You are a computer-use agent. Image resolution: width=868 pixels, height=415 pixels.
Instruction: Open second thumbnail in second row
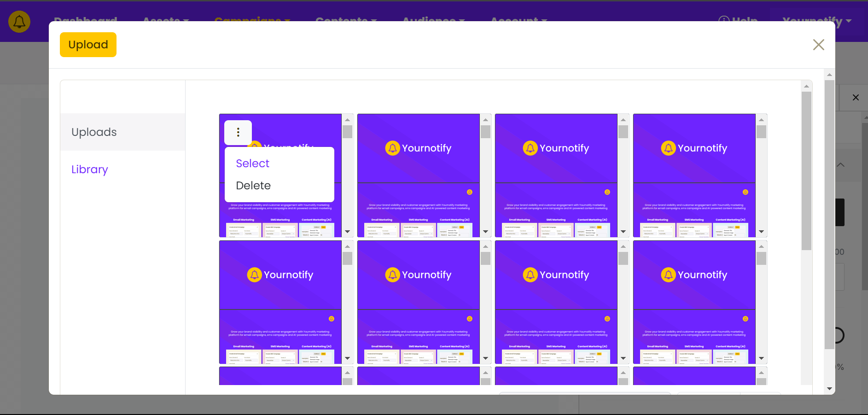419,302
